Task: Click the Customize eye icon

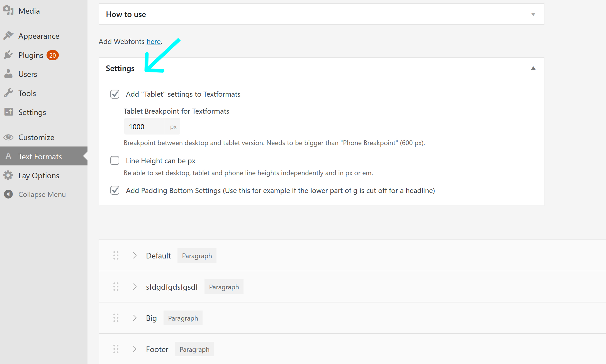Action: [x=8, y=137]
